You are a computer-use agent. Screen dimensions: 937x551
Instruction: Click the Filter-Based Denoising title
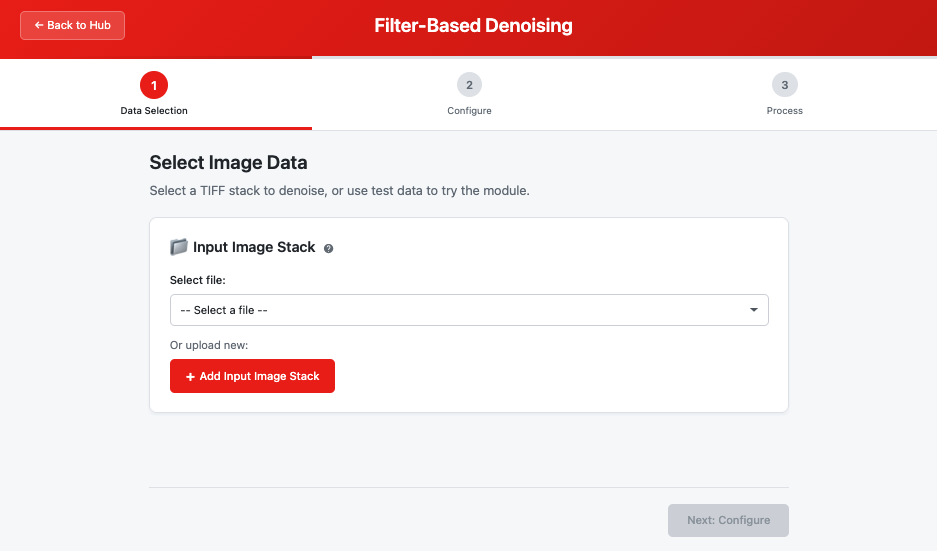pyautogui.click(x=473, y=26)
